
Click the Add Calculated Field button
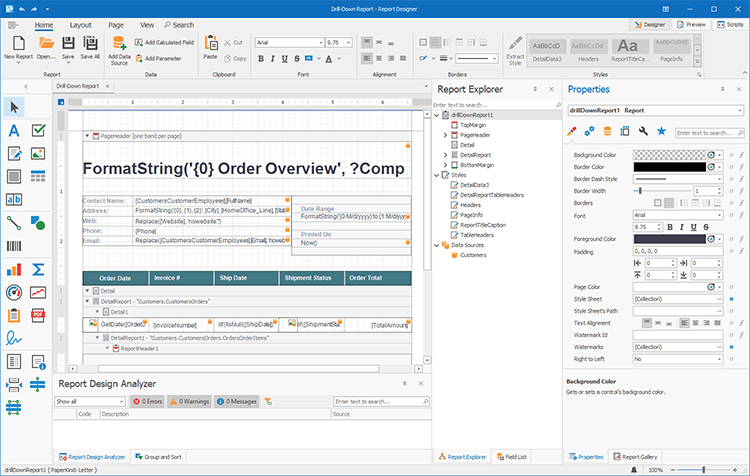167,43
